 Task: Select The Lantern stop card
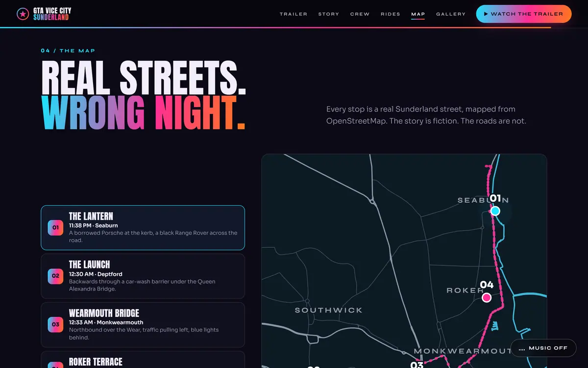(x=143, y=228)
